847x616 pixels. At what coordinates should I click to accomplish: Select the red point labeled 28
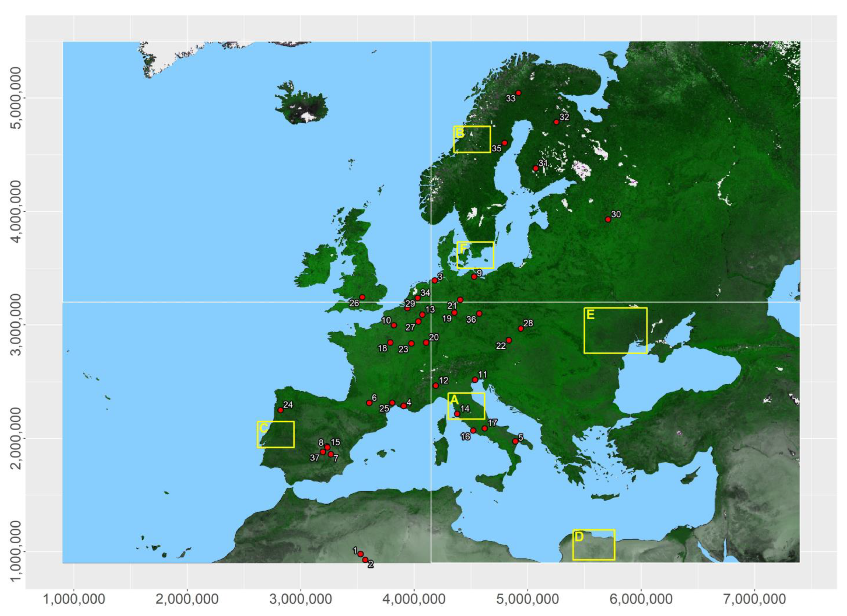point(521,328)
